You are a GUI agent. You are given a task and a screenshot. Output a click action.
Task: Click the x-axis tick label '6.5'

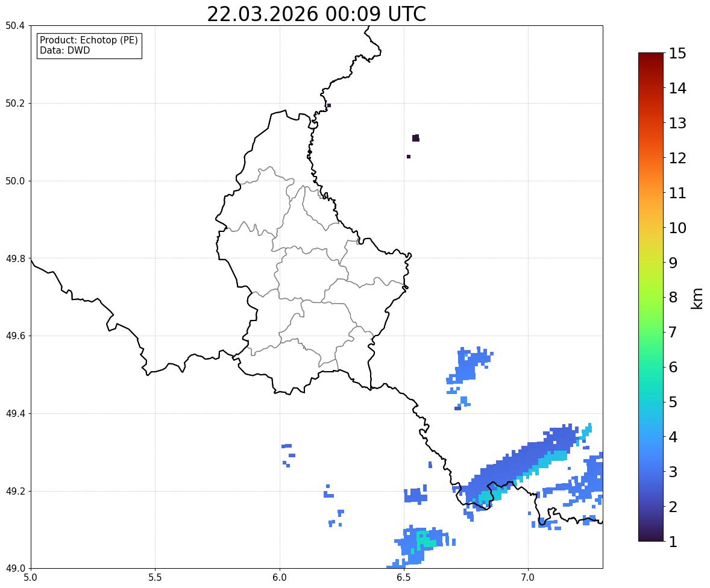click(x=404, y=578)
